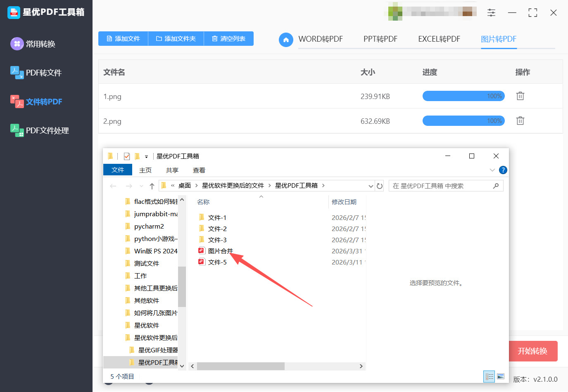
Task: Click the 2.png progress bar
Action: pyautogui.click(x=463, y=121)
